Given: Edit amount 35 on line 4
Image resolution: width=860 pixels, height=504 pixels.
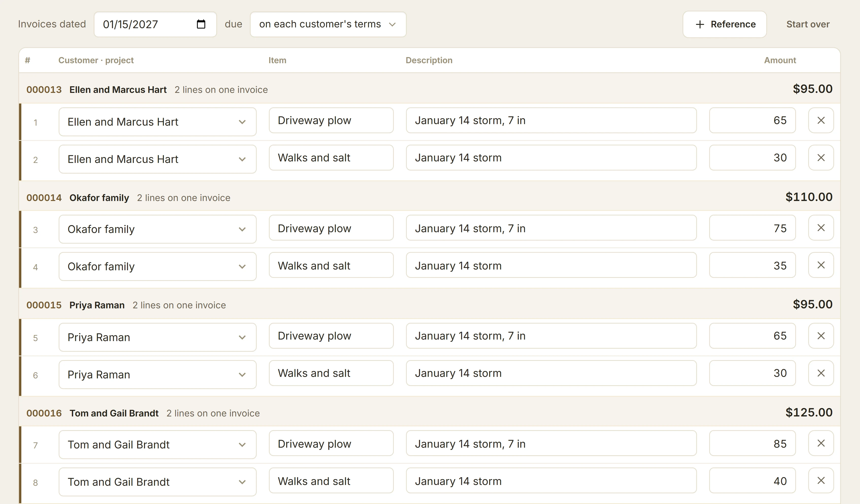Looking at the screenshot, I should (752, 265).
